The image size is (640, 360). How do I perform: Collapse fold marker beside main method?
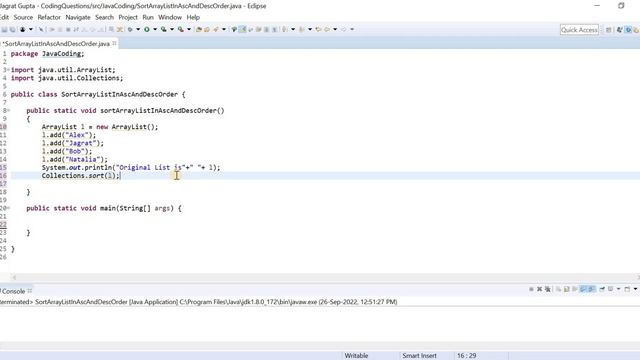[9, 208]
